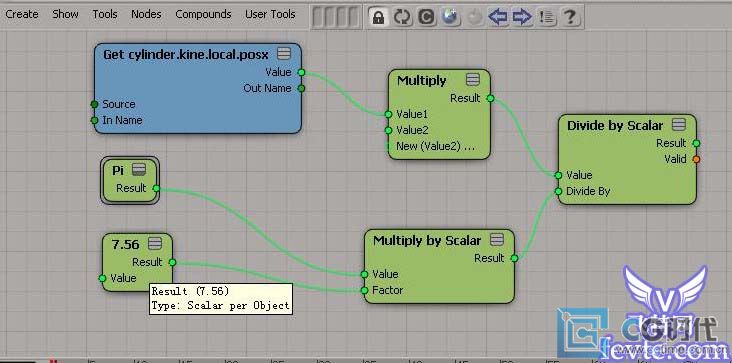Select the 7.56 scalar node title
732x363 pixels.
point(126,244)
